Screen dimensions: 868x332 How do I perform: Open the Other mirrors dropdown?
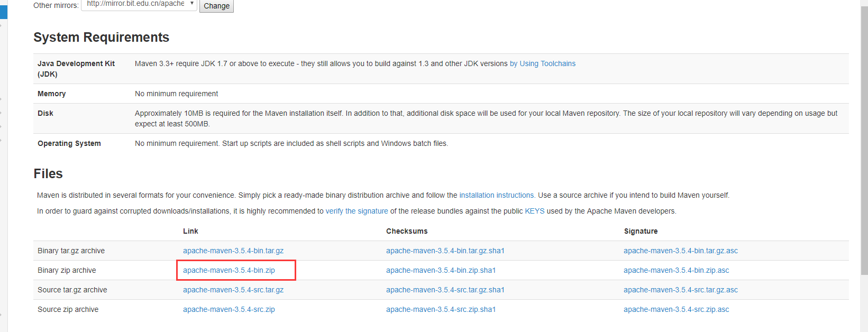click(x=139, y=4)
